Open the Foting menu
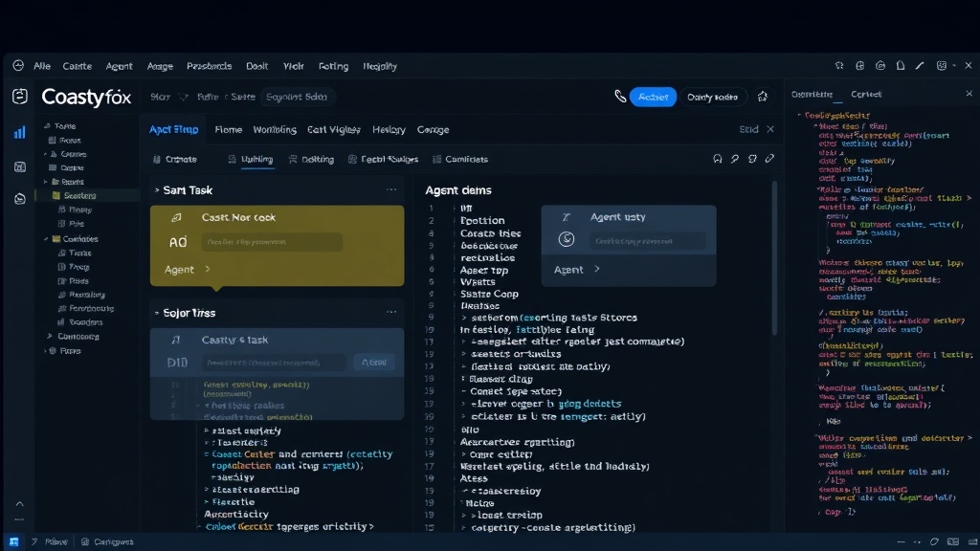Image resolution: width=980 pixels, height=551 pixels. pyautogui.click(x=333, y=66)
